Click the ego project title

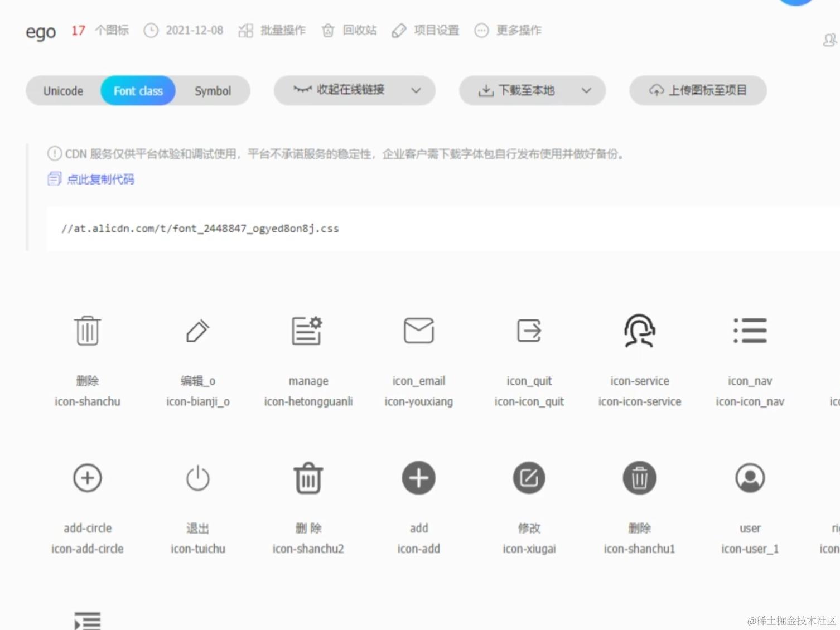pyautogui.click(x=41, y=32)
